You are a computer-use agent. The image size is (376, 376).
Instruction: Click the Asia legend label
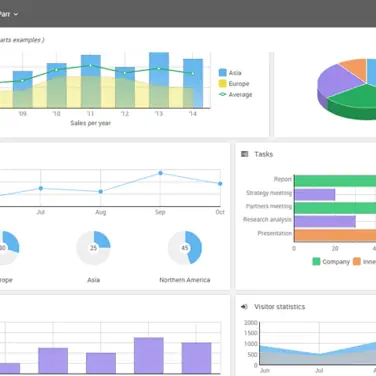[235, 73]
